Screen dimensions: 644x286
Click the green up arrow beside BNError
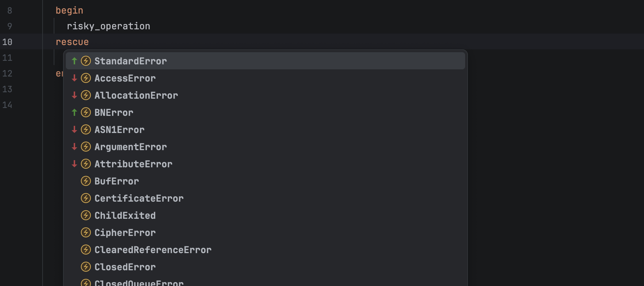74,112
